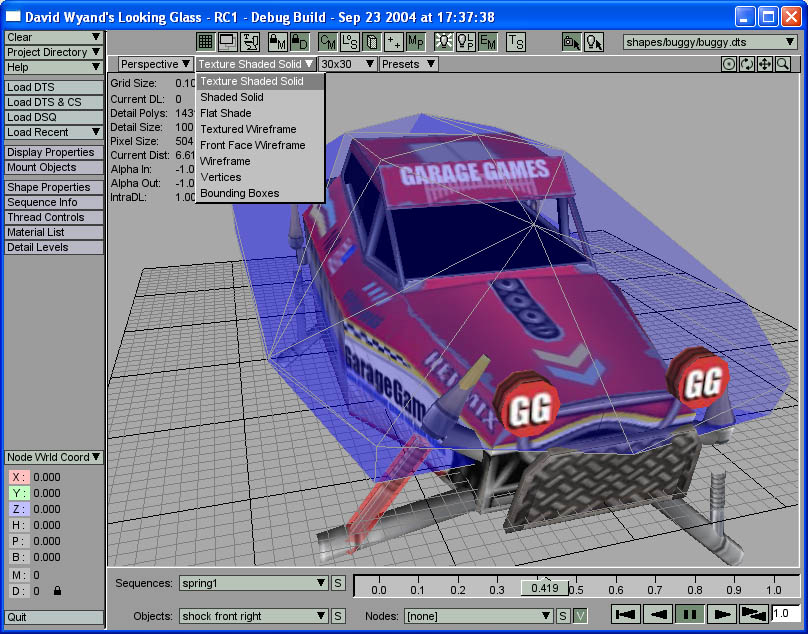Click the magnifier zoom view icon
The image size is (808, 634).
click(x=783, y=64)
